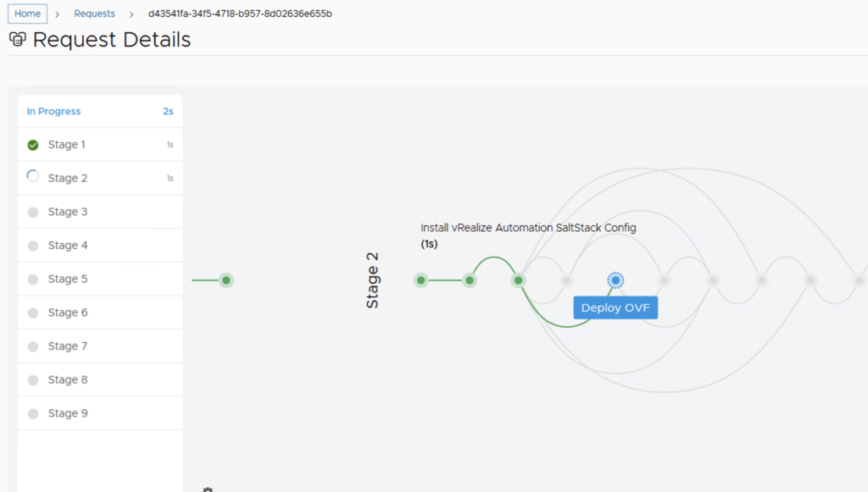The height and width of the screenshot is (492, 868).
Task: Click the Deploy OVF tooltip label
Action: tap(615, 308)
